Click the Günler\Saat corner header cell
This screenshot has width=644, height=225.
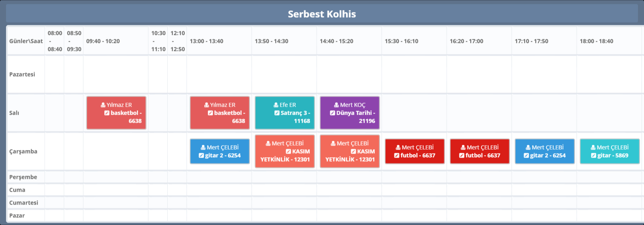tap(26, 41)
